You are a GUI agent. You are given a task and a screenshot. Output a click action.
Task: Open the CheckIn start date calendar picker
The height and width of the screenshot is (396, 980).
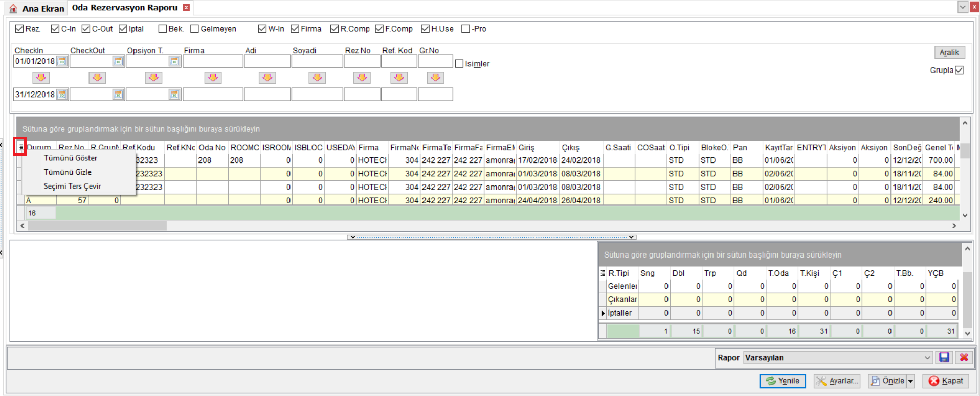click(x=62, y=61)
